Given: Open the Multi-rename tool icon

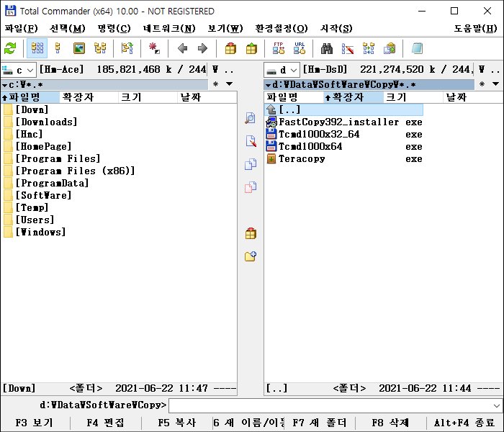Looking at the screenshot, I should point(348,48).
